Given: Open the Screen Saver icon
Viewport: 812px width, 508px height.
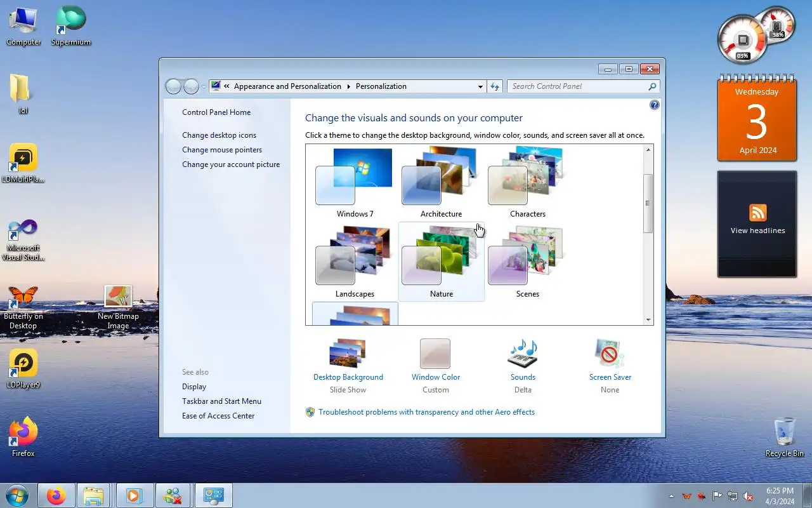Looking at the screenshot, I should pos(610,353).
